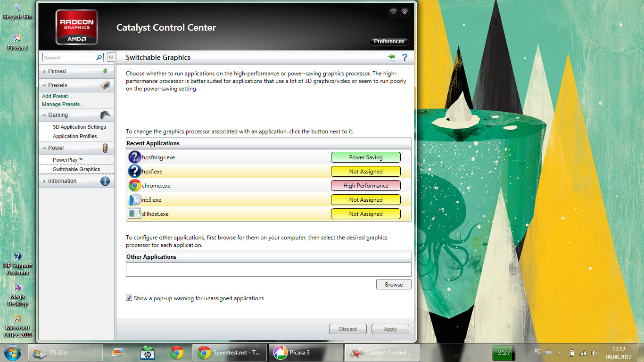The image size is (644, 362).
Task: Switch to the OS (C:) Explorer taskbar window
Action: pos(66,353)
